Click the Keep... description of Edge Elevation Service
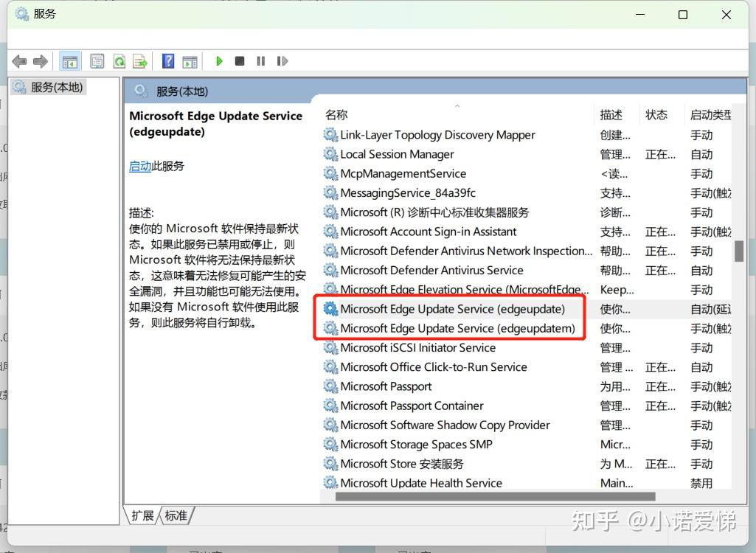This screenshot has width=756, height=553. (617, 290)
